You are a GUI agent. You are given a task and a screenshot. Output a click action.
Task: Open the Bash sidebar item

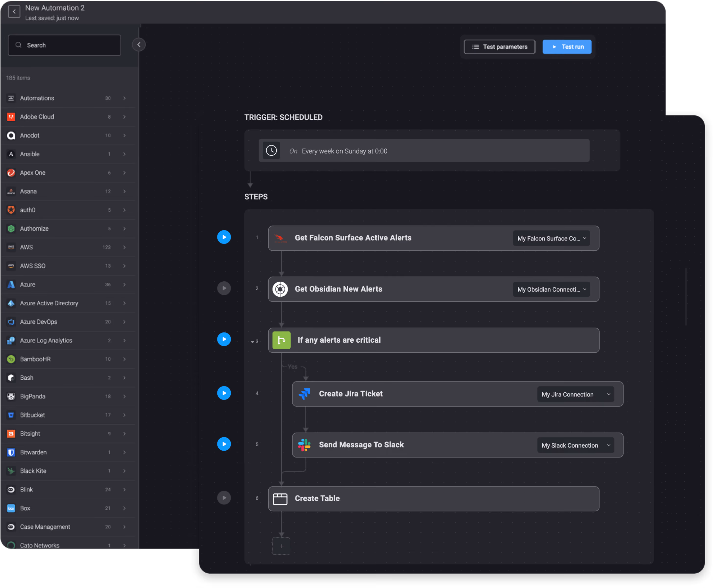(x=68, y=378)
